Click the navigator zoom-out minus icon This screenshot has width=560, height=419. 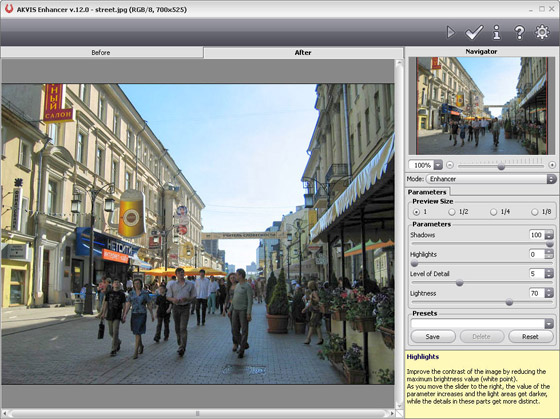[450, 165]
